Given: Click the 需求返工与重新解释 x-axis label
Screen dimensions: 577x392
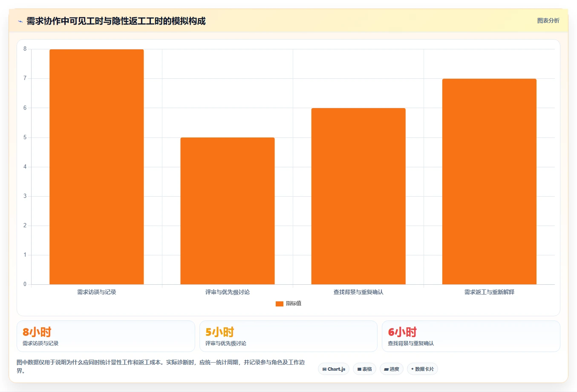Looking at the screenshot, I should (489, 292).
